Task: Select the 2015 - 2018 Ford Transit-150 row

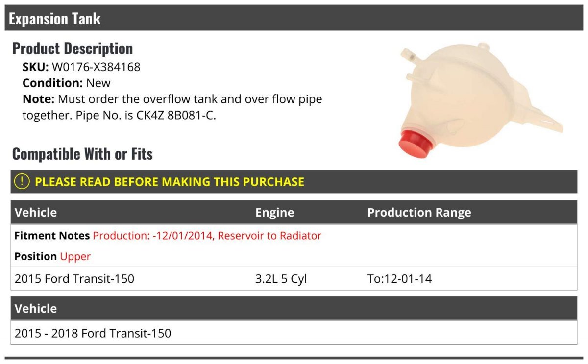Action: [x=93, y=333]
